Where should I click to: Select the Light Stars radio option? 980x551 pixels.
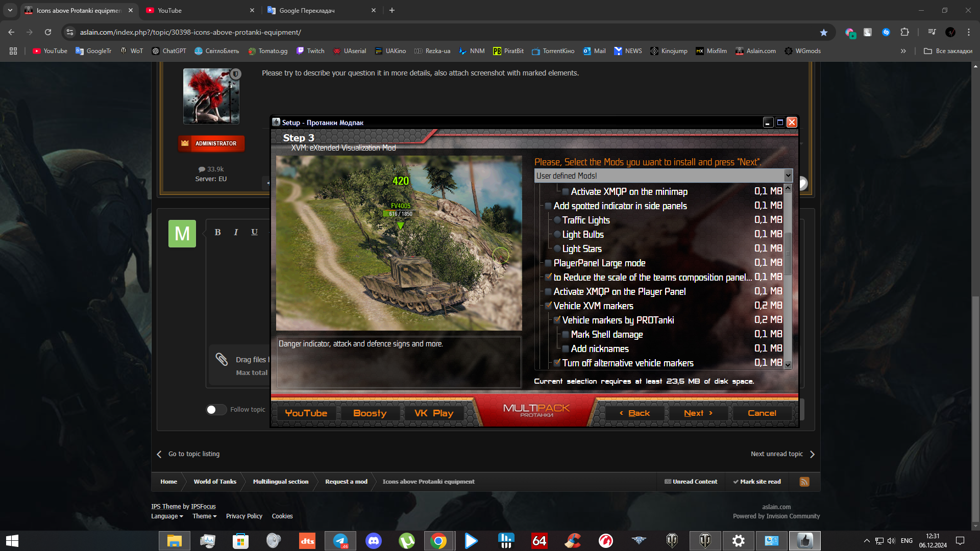(x=557, y=249)
